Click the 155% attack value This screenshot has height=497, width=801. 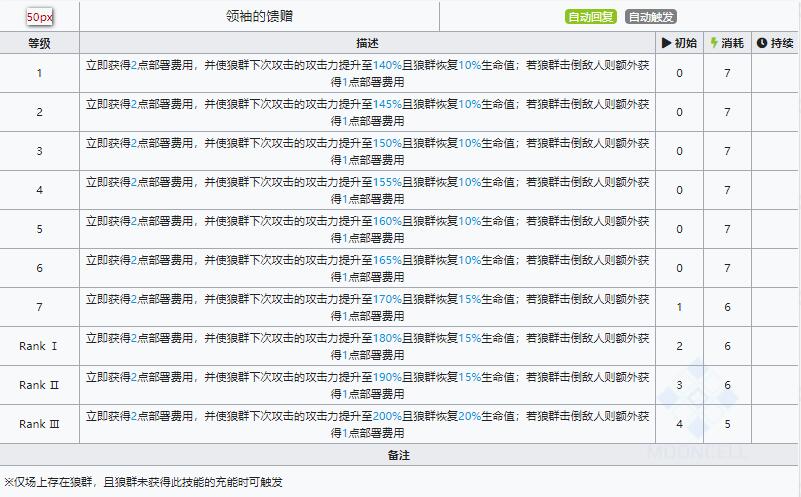387,182
